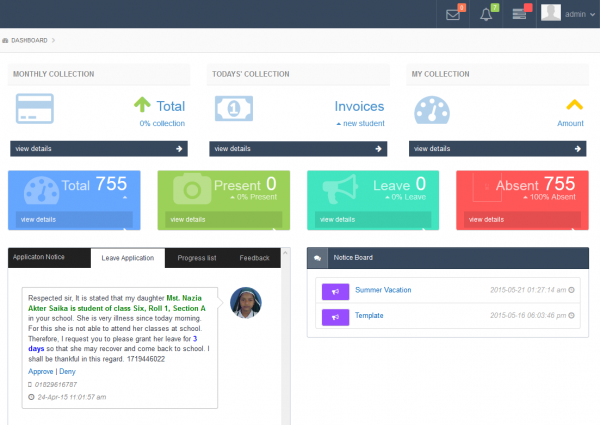This screenshot has height=425, width=600.
Task: Switch to the Progress list tab
Action: (197, 258)
